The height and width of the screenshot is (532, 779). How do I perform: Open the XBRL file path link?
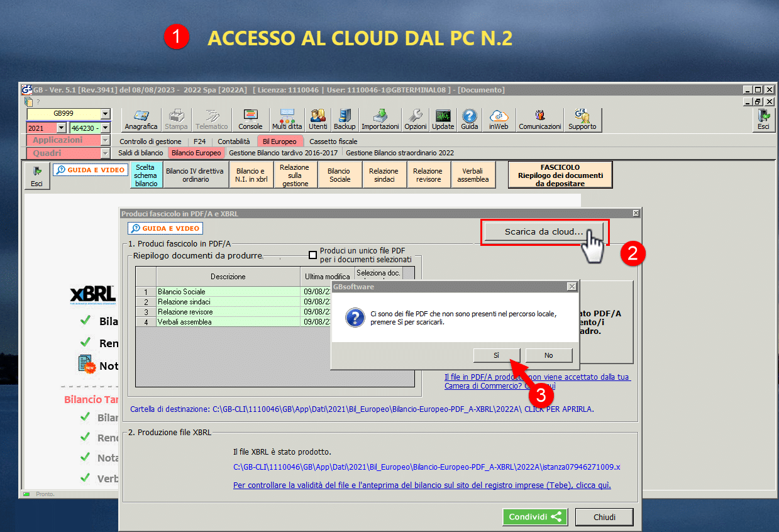[427, 467]
